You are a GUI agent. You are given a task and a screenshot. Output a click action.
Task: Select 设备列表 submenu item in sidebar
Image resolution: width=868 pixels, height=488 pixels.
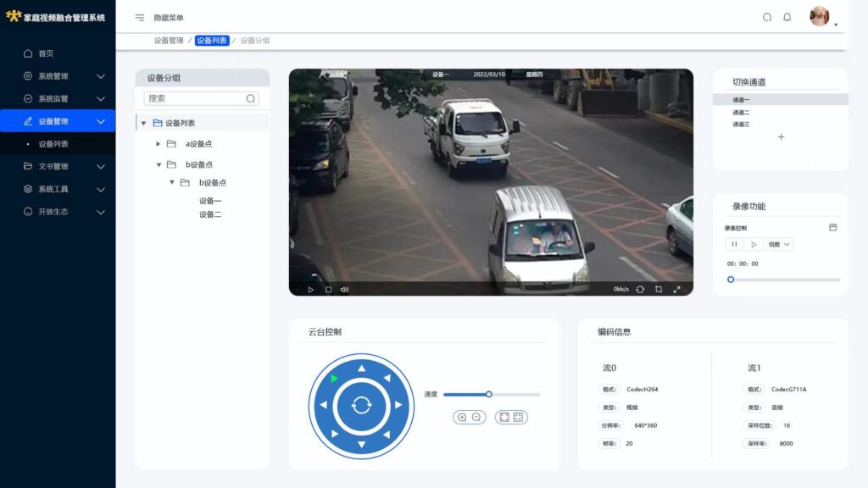53,144
